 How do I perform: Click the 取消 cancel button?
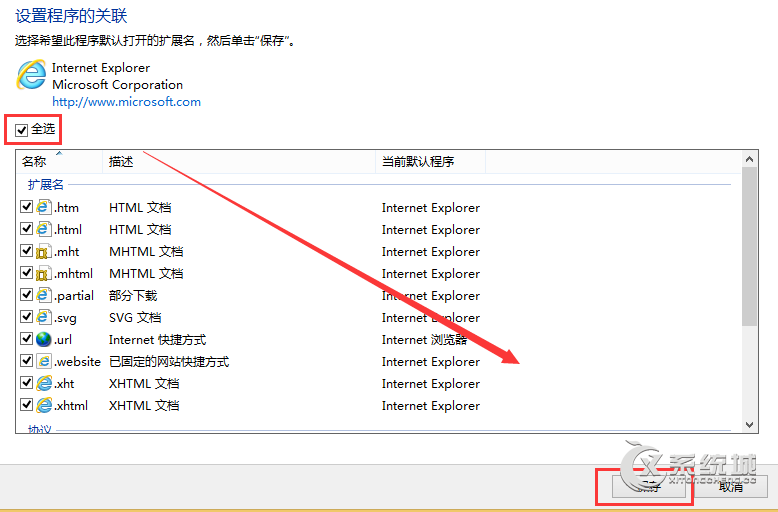[x=730, y=487]
